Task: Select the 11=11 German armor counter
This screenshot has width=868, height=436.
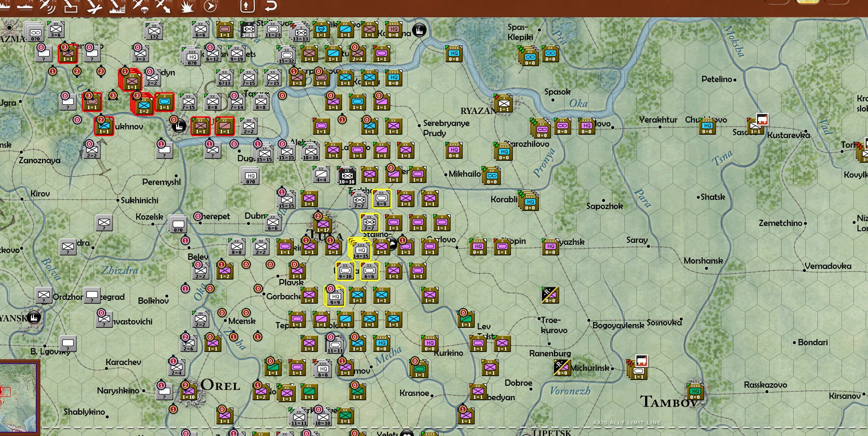Action: [335, 344]
